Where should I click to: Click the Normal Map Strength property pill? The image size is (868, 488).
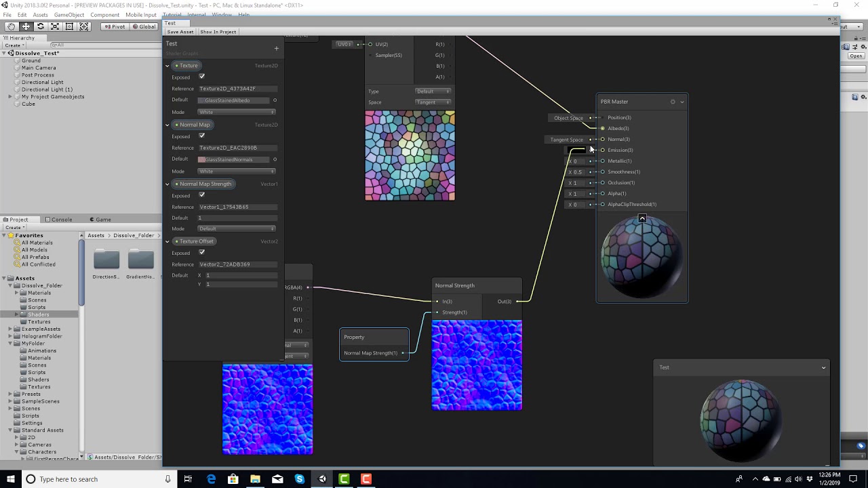pos(204,184)
